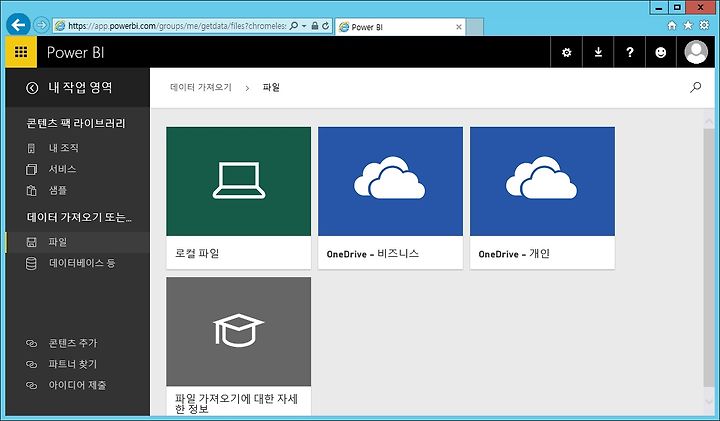Click the address bar search magnifier icon
Screen dimensions: 720x421
point(294,26)
